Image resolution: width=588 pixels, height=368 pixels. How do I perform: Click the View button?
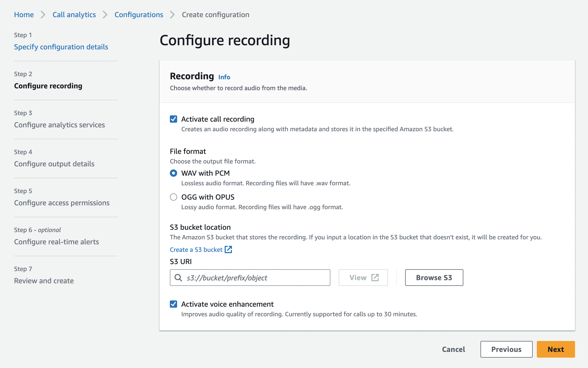(363, 278)
